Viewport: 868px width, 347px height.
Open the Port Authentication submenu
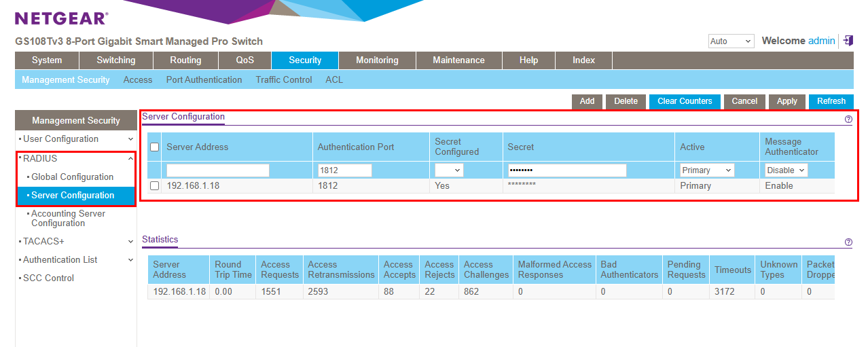pyautogui.click(x=204, y=80)
